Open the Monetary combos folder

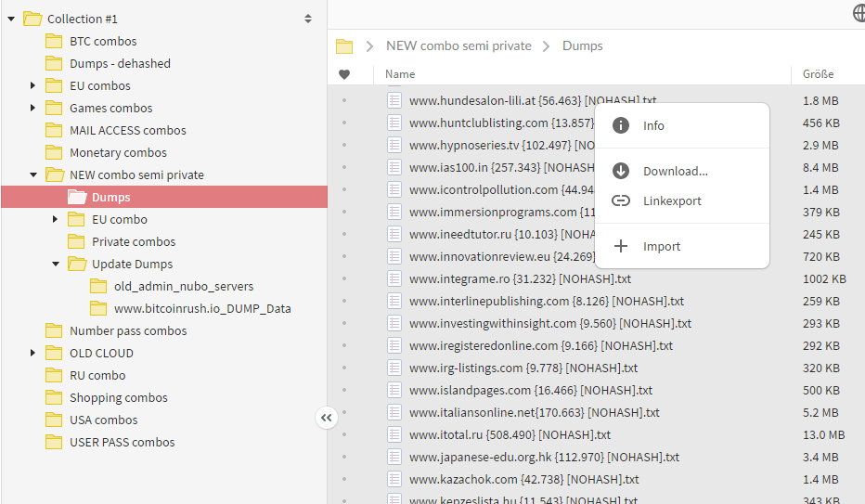118,153
